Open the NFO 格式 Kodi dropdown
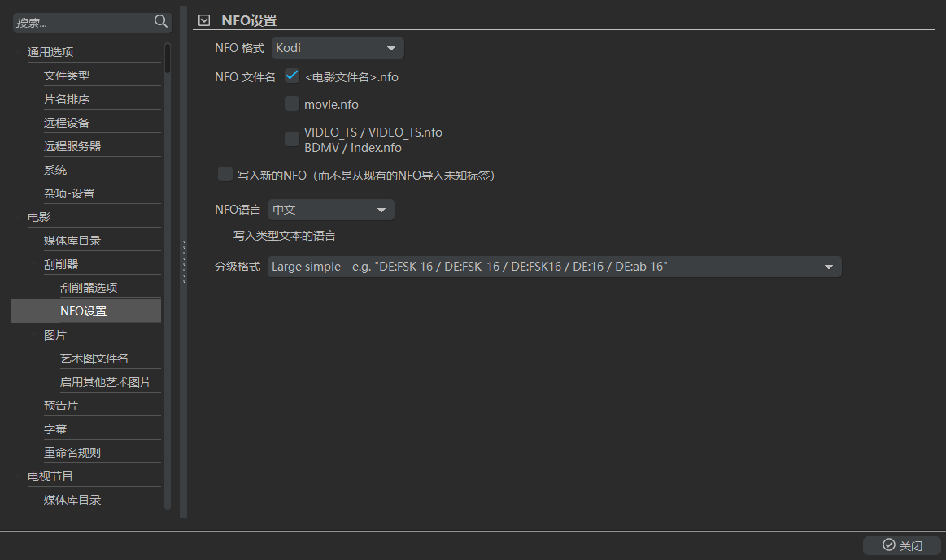The width and height of the screenshot is (946, 560). click(x=338, y=48)
